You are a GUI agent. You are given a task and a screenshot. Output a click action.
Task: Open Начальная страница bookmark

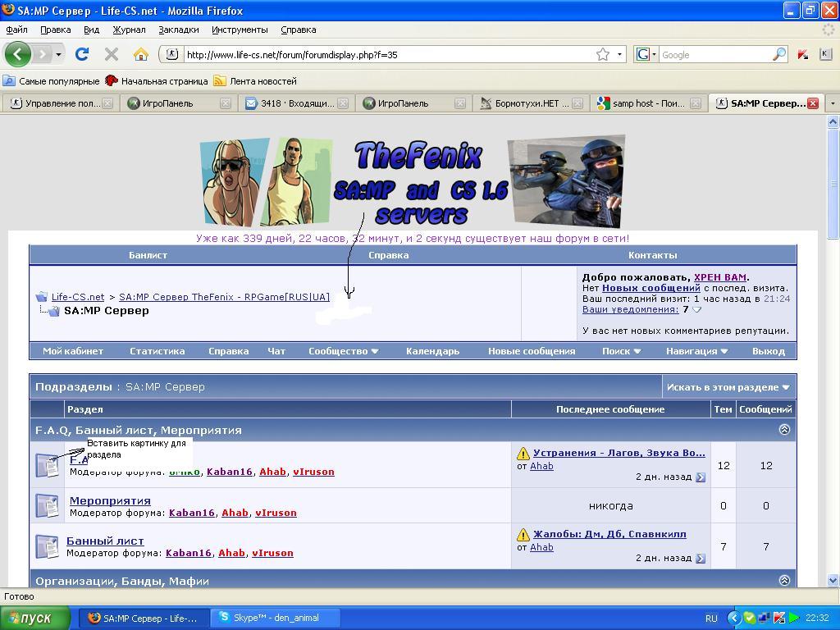157,81
